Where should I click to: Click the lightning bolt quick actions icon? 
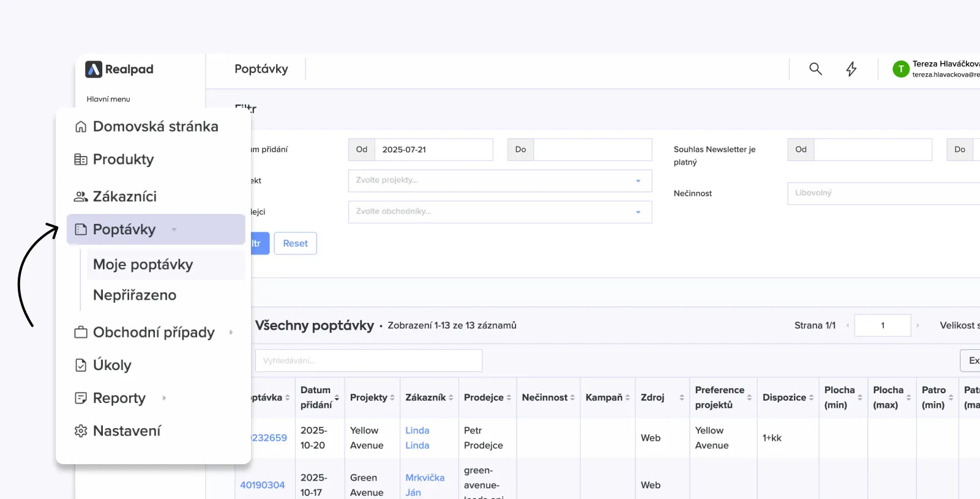[x=851, y=69]
